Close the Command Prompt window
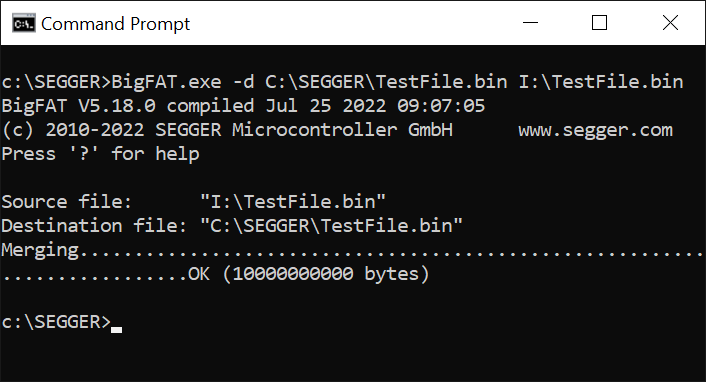This screenshot has width=706, height=382. point(670,23)
